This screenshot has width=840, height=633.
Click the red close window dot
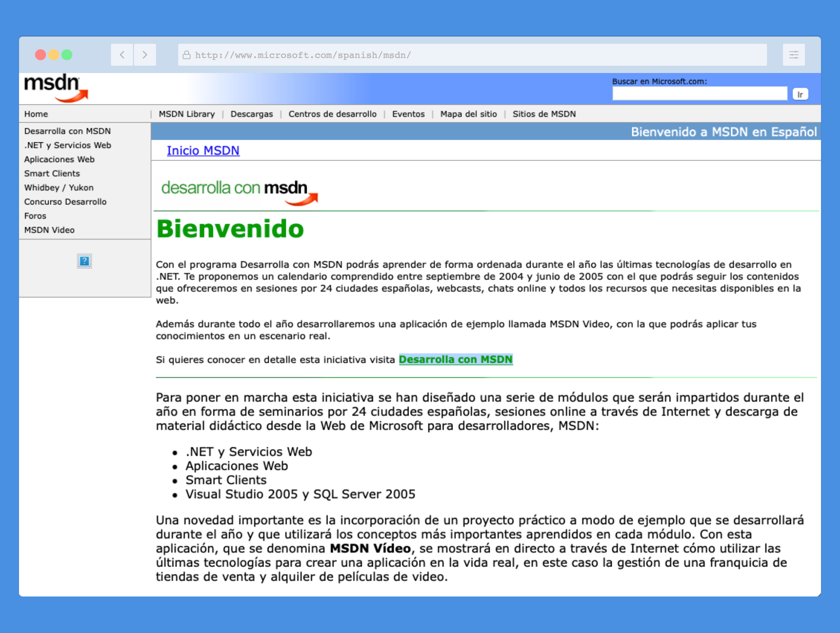(x=41, y=55)
